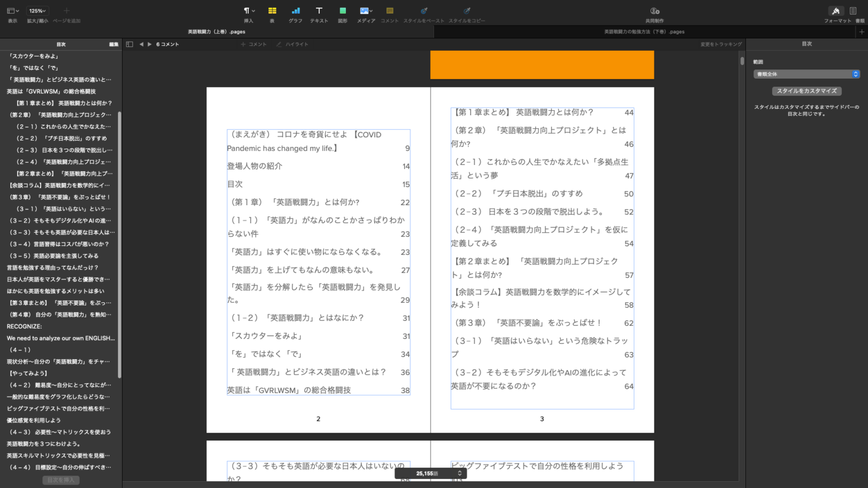Go to previous comment arrow
The height and width of the screenshot is (488, 868).
(x=141, y=44)
